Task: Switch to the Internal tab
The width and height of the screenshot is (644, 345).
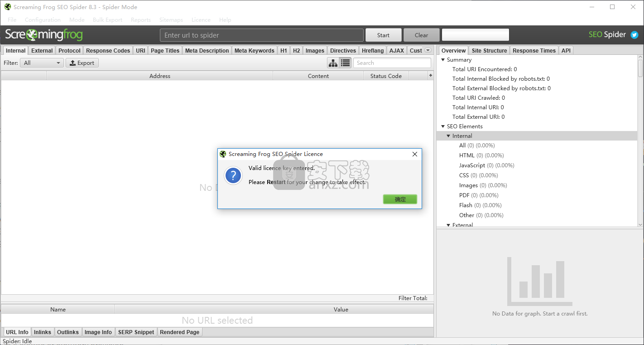Action: coord(15,51)
